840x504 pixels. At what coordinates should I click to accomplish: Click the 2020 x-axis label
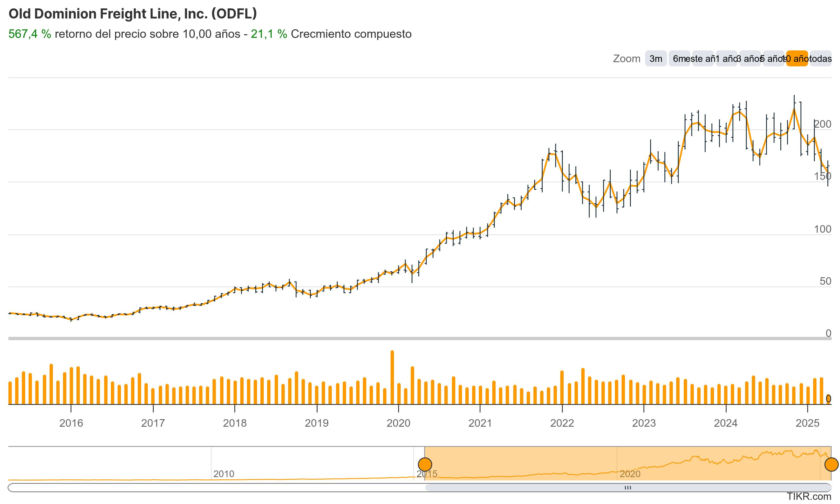(399, 423)
